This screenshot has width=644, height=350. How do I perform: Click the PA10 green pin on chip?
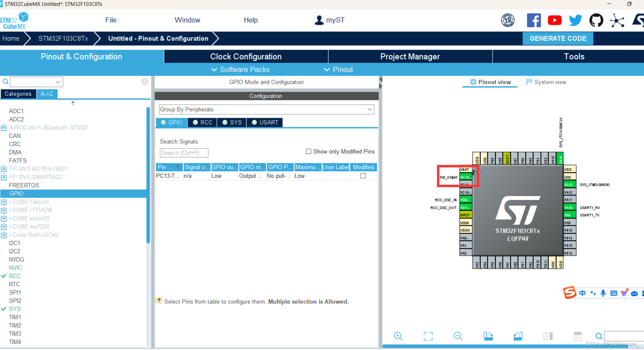coord(570,208)
